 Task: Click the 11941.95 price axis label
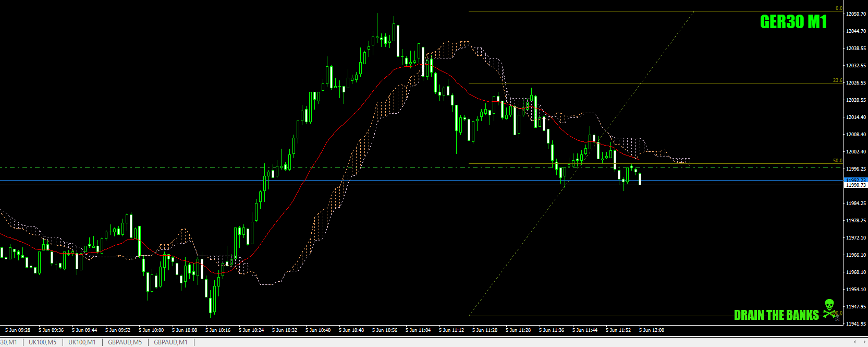[x=856, y=324]
